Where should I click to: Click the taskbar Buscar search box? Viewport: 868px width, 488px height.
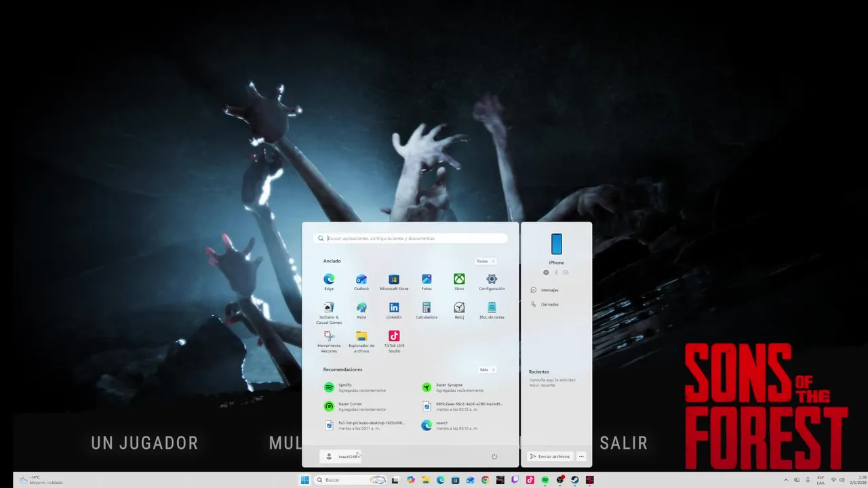point(351,480)
